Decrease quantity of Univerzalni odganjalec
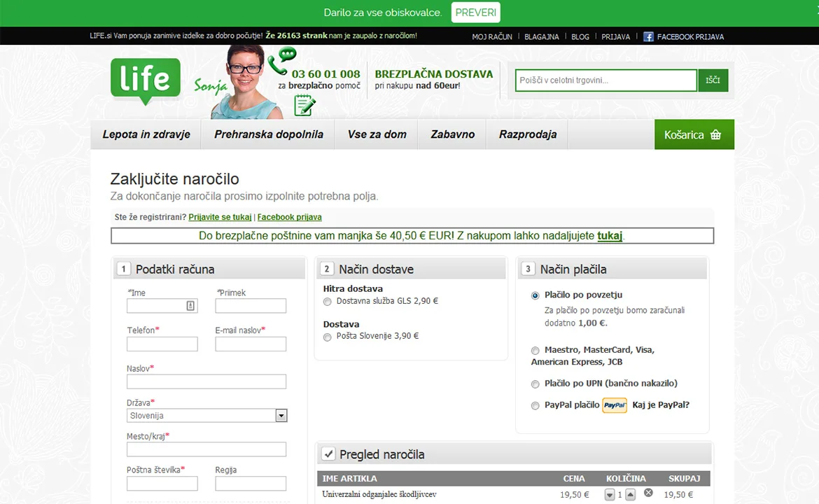The width and height of the screenshot is (819, 504). click(x=610, y=495)
